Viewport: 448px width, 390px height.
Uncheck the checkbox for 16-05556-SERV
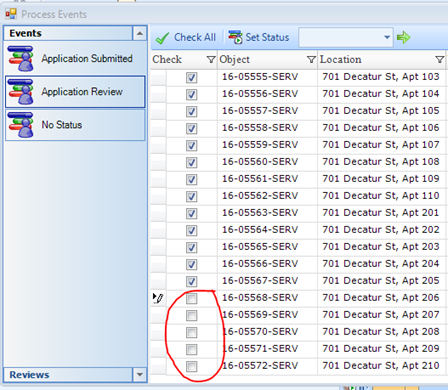pyautogui.click(x=192, y=94)
